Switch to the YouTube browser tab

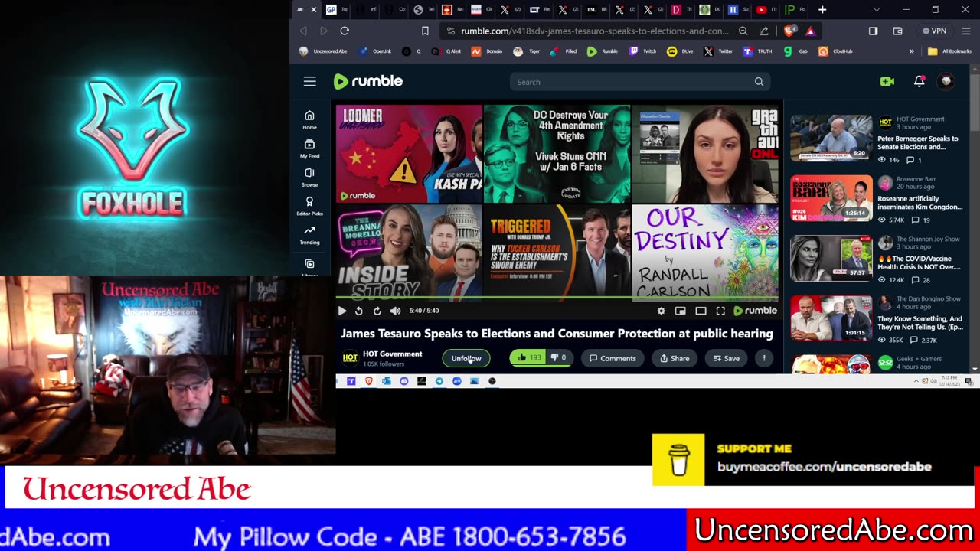tap(766, 10)
